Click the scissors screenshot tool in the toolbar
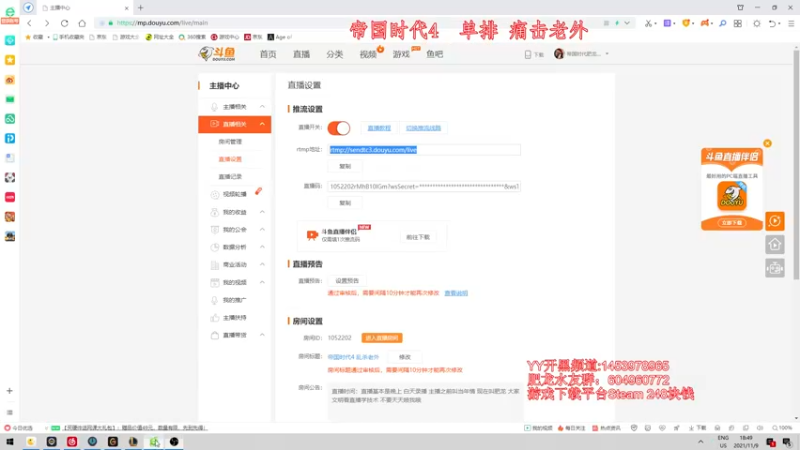The width and height of the screenshot is (800, 450). point(648,23)
